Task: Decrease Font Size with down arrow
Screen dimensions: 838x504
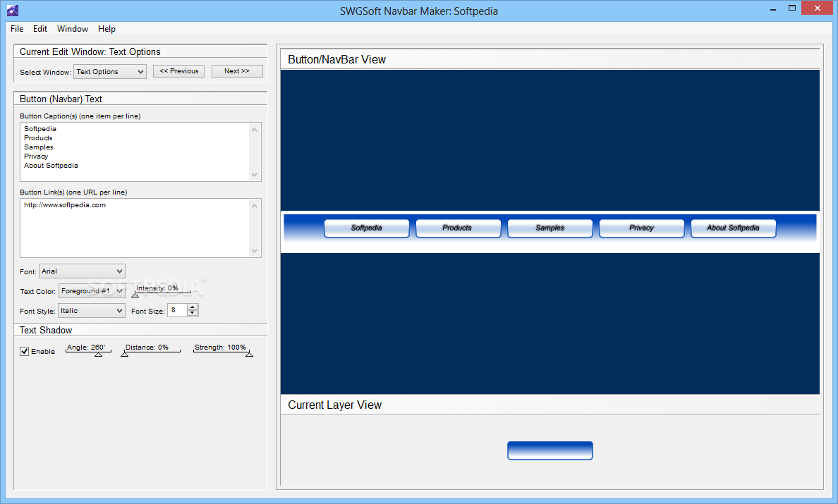Action: [x=193, y=314]
